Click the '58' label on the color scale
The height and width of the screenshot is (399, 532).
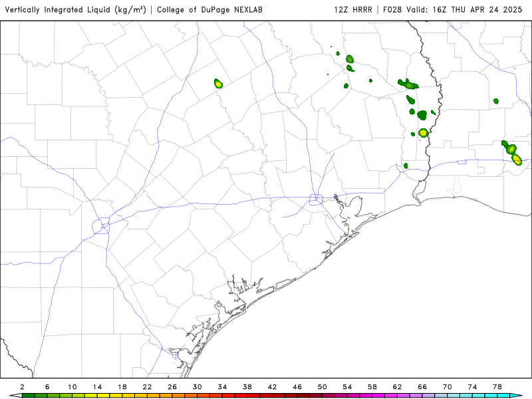click(372, 387)
